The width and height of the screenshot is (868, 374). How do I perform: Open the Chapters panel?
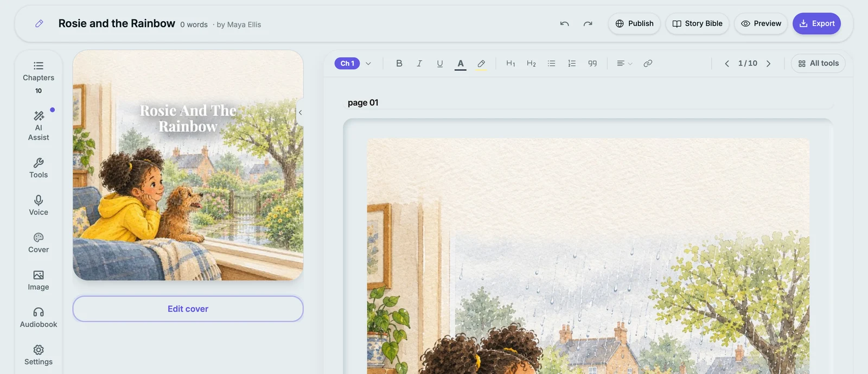coord(39,77)
